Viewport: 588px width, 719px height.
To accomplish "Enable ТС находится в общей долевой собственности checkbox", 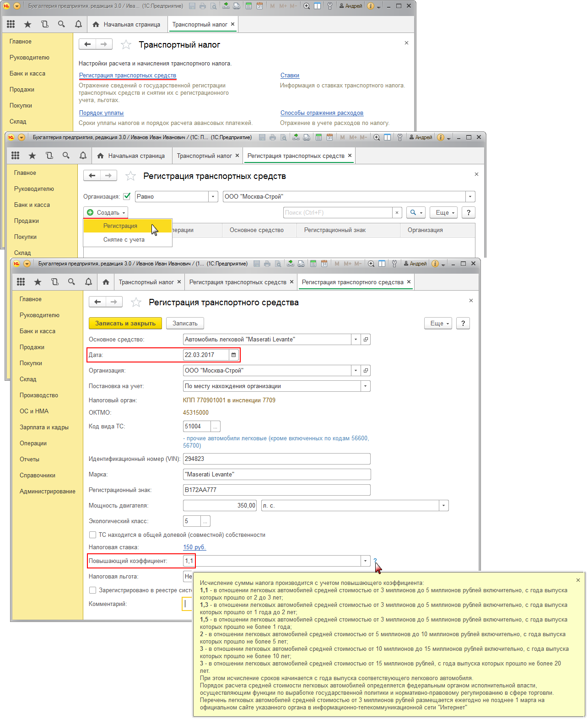I will coord(93,535).
